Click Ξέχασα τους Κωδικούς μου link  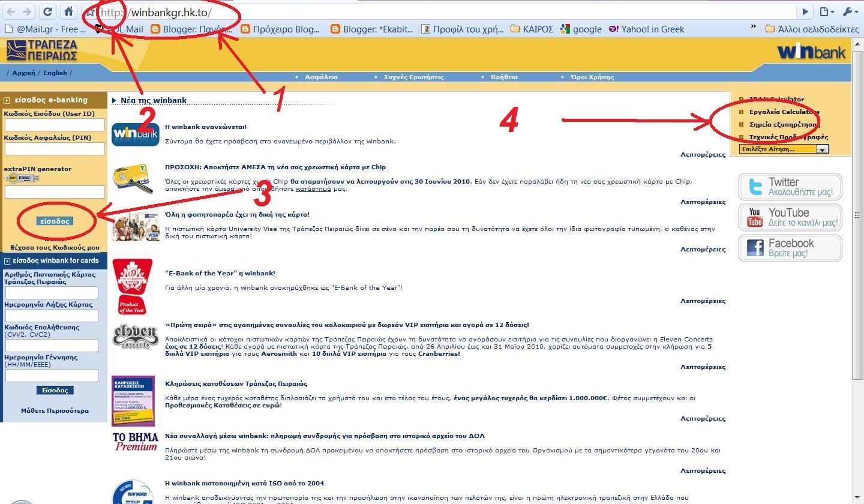pos(55,247)
